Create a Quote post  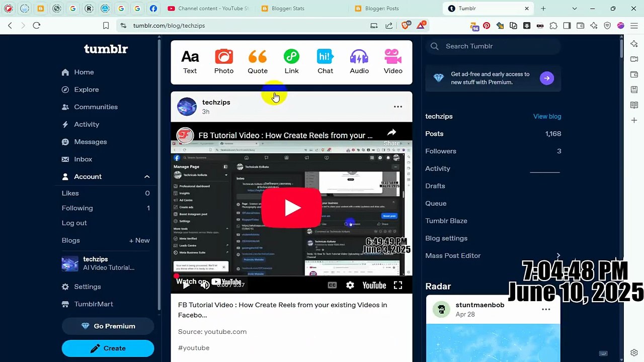258,62
